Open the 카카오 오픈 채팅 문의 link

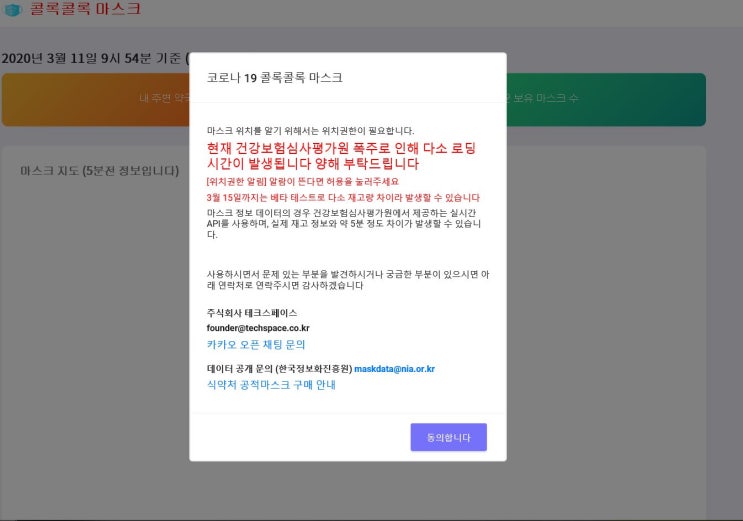pyautogui.click(x=256, y=345)
